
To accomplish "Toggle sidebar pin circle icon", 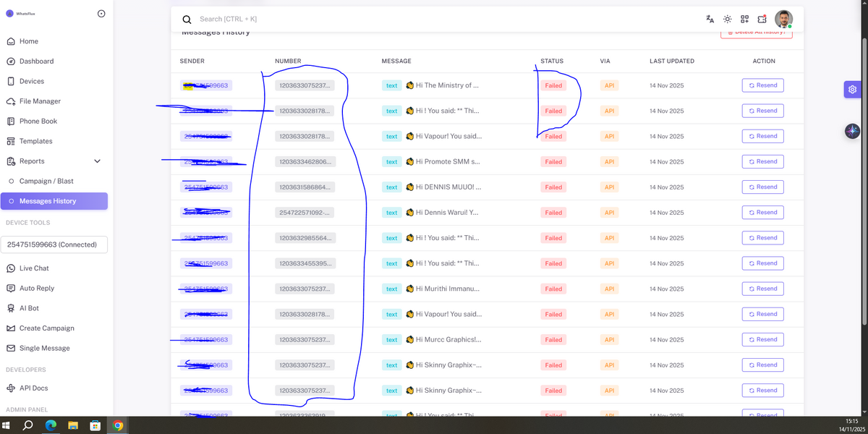I will pos(101,13).
